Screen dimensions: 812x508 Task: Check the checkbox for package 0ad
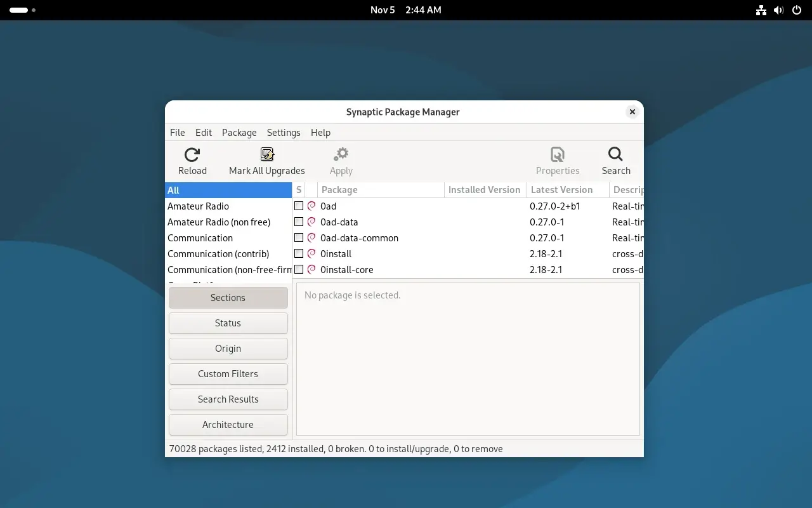pos(299,206)
